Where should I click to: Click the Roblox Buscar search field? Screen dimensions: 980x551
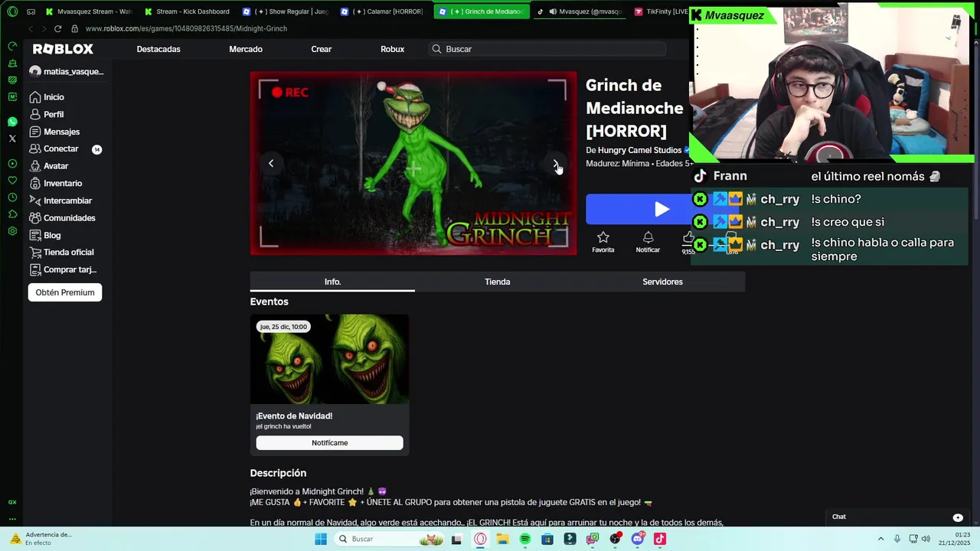tap(548, 49)
